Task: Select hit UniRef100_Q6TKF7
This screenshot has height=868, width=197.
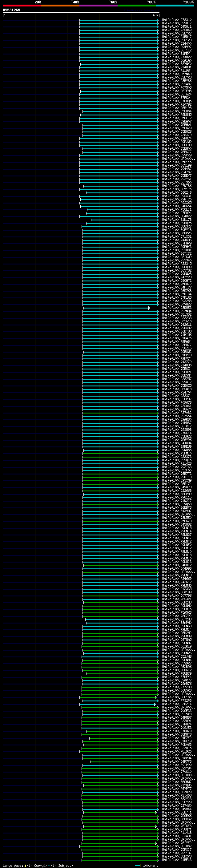Action: [177, 426]
